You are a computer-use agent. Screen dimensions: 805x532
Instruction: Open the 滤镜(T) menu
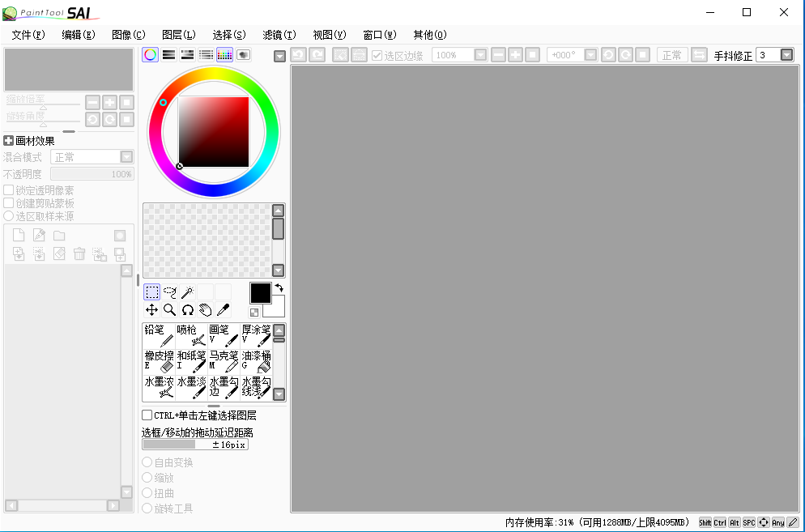(279, 35)
